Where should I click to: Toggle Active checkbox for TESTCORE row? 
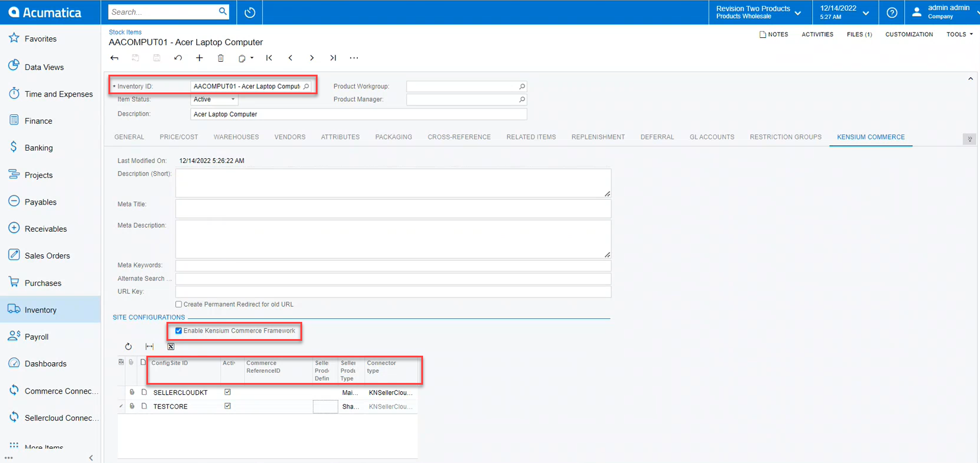[x=228, y=407]
